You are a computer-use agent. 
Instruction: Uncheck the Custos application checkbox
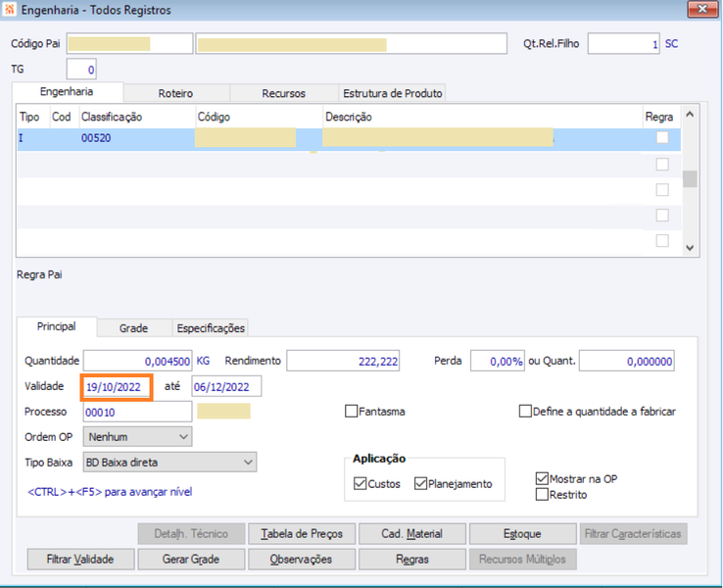pos(360,483)
